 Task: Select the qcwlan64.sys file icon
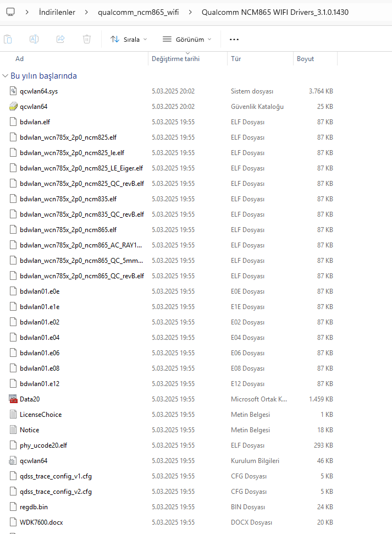(x=13, y=91)
